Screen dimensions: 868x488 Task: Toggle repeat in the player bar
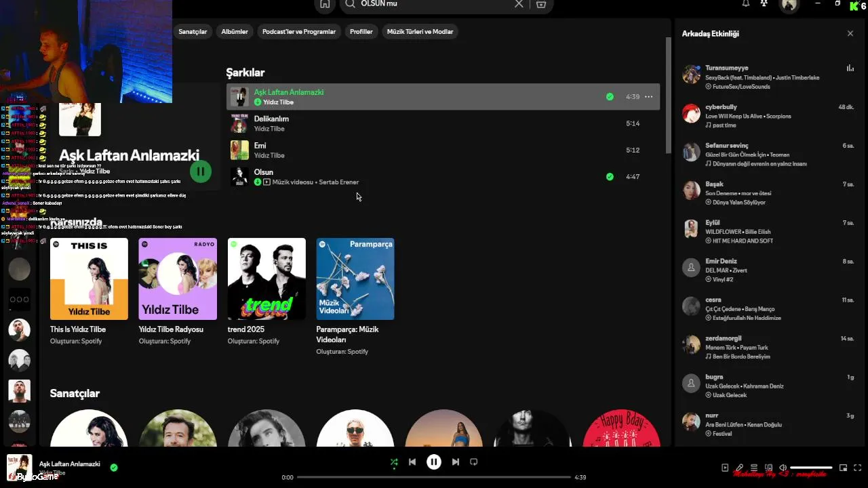pyautogui.click(x=474, y=462)
